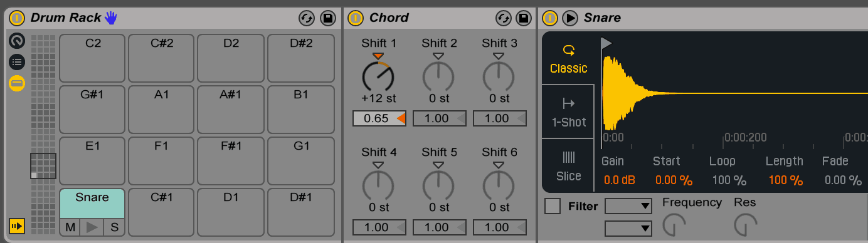Viewport: 868px width, 243px height.
Task: Click the Shift 1 knob
Action: click(378, 76)
